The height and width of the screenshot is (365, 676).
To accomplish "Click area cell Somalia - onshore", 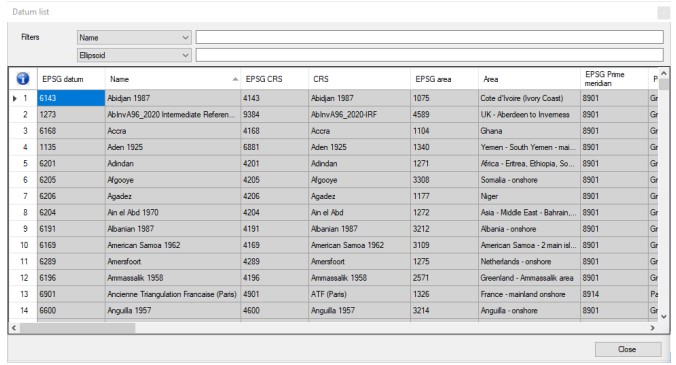I will pos(529,180).
